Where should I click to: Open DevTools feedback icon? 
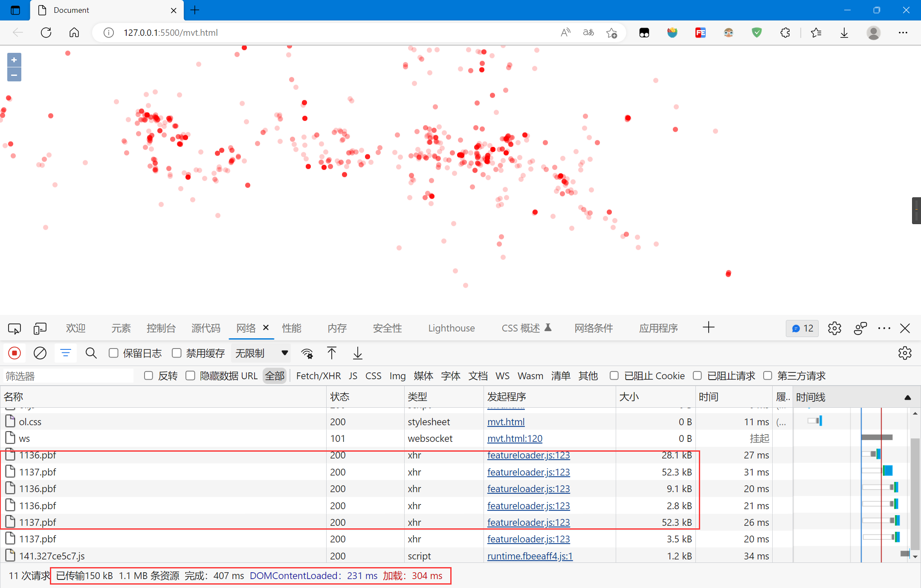860,329
